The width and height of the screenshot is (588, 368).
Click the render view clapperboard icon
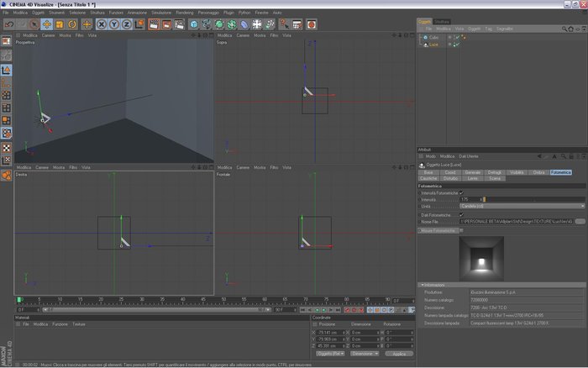coord(154,24)
